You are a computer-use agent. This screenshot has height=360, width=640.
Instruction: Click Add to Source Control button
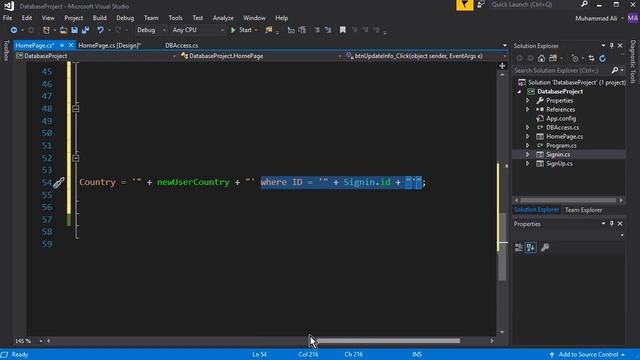point(587,355)
